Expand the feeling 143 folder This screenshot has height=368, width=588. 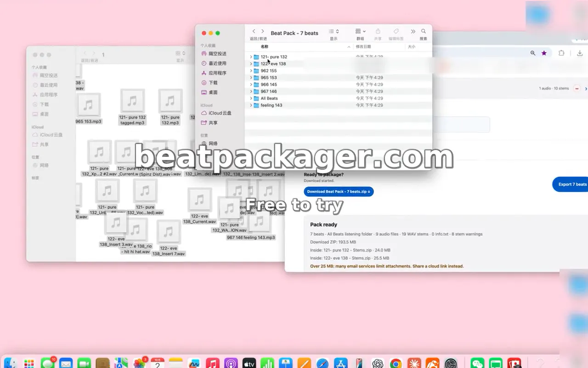251,105
